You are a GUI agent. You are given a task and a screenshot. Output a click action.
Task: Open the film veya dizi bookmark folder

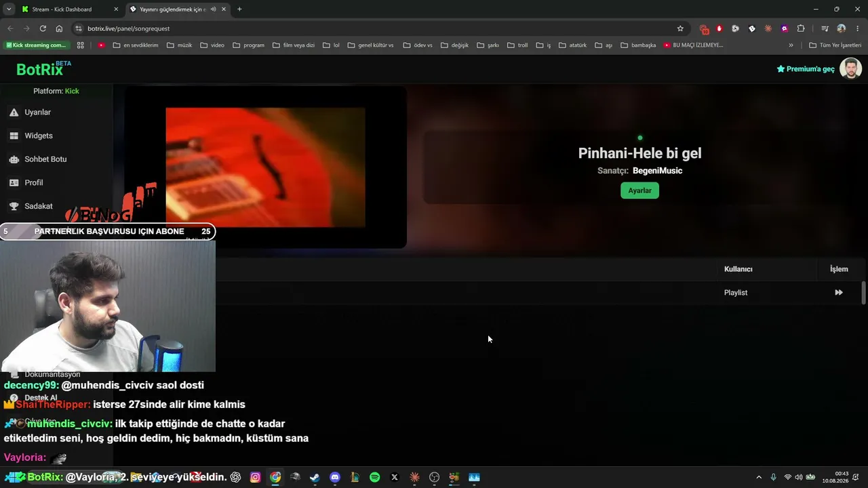294,45
